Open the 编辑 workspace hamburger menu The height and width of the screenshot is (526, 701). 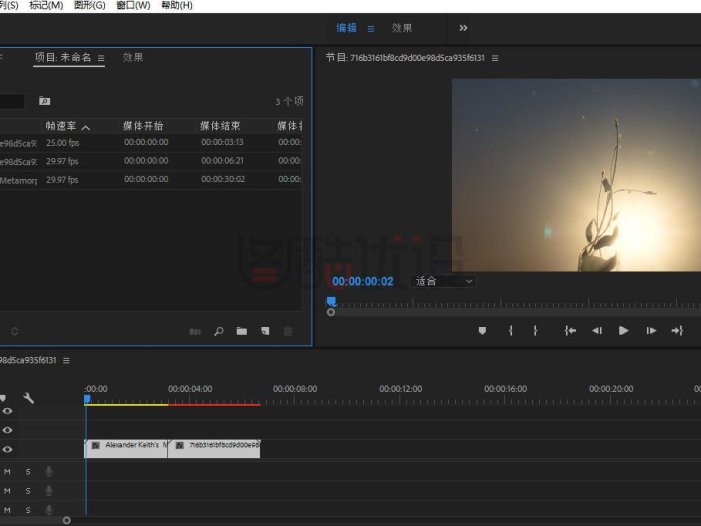[x=371, y=29]
